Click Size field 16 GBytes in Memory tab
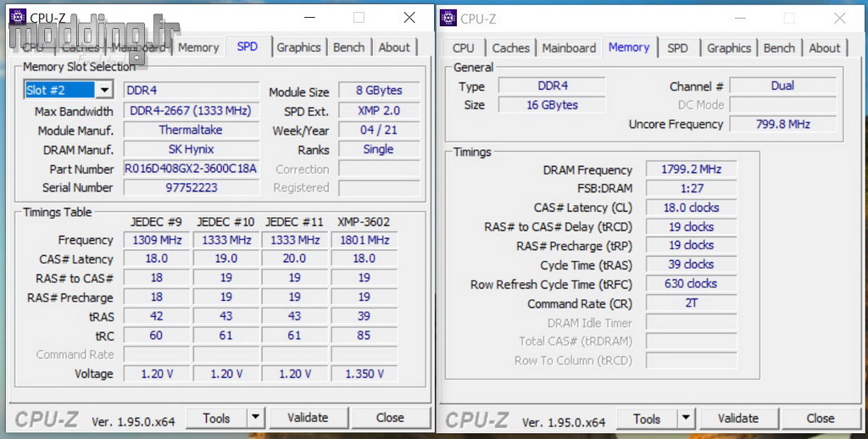868x439 pixels. coord(552,105)
